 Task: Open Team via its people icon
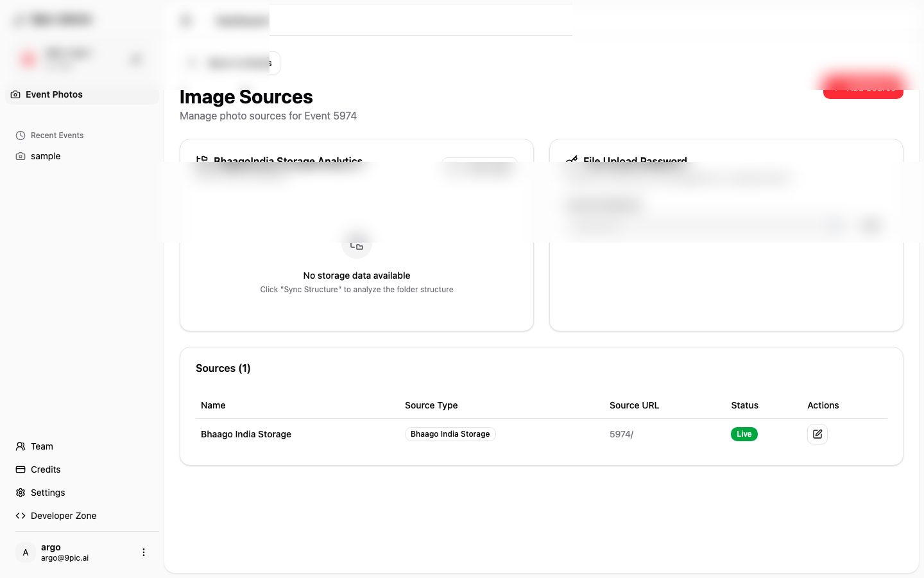coord(21,446)
